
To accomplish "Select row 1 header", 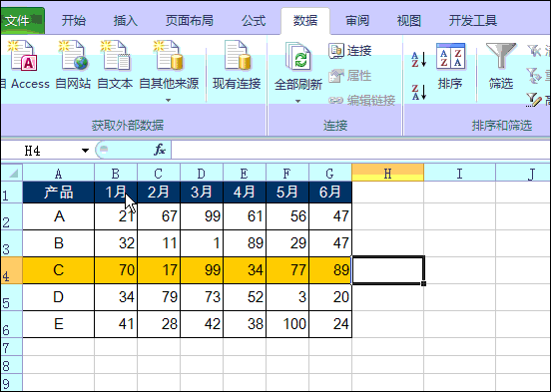I will click(11, 193).
